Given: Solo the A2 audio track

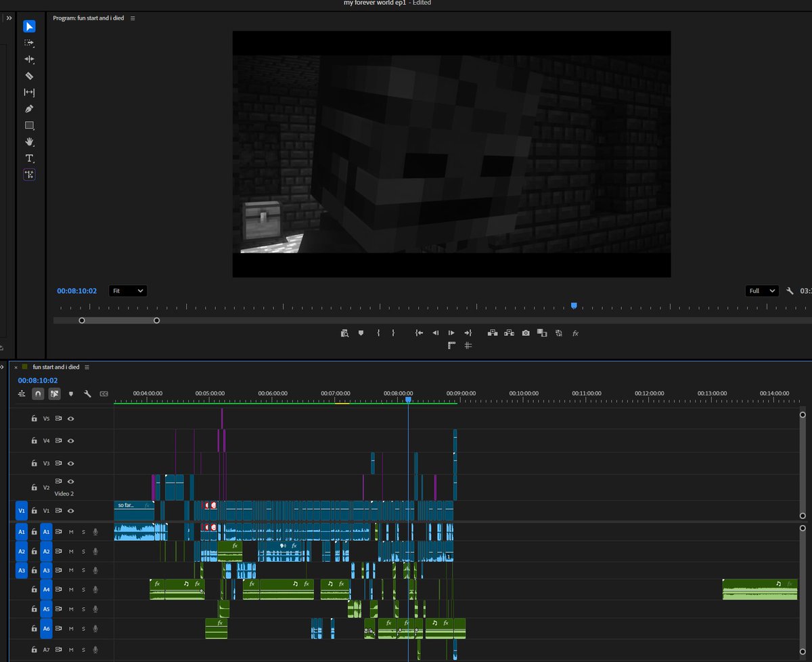Looking at the screenshot, I should pyautogui.click(x=83, y=551).
